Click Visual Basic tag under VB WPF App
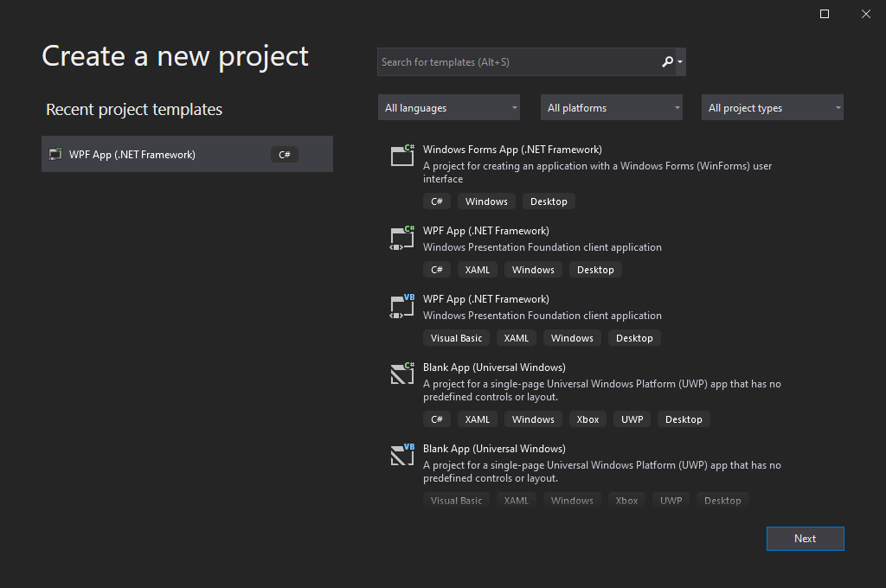 click(x=457, y=338)
